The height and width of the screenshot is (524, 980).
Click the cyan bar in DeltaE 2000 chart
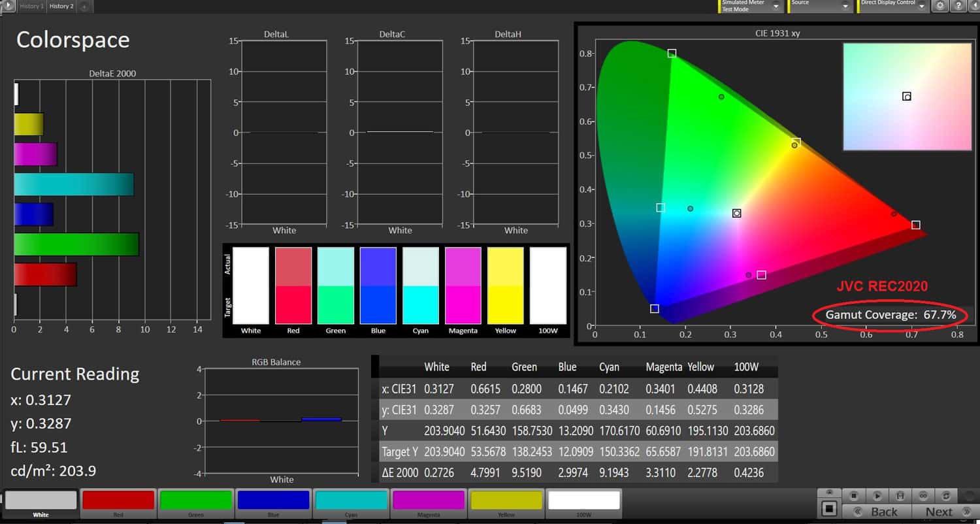click(x=74, y=184)
